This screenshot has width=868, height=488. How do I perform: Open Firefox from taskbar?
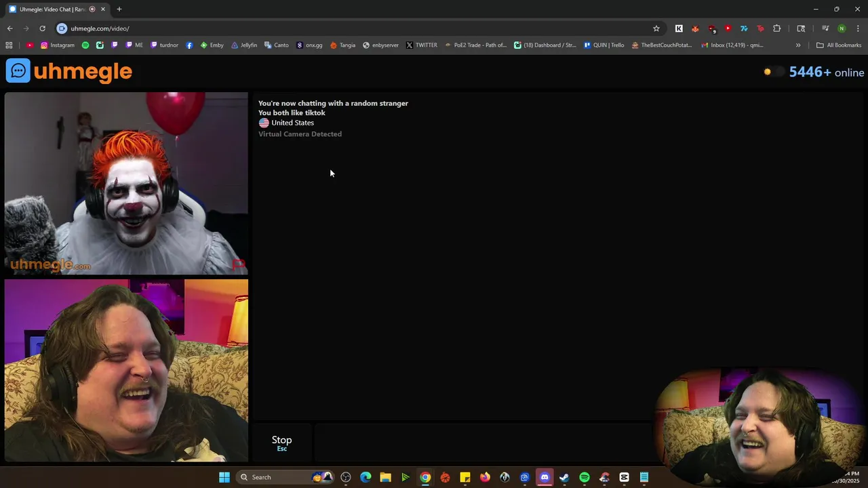click(485, 477)
